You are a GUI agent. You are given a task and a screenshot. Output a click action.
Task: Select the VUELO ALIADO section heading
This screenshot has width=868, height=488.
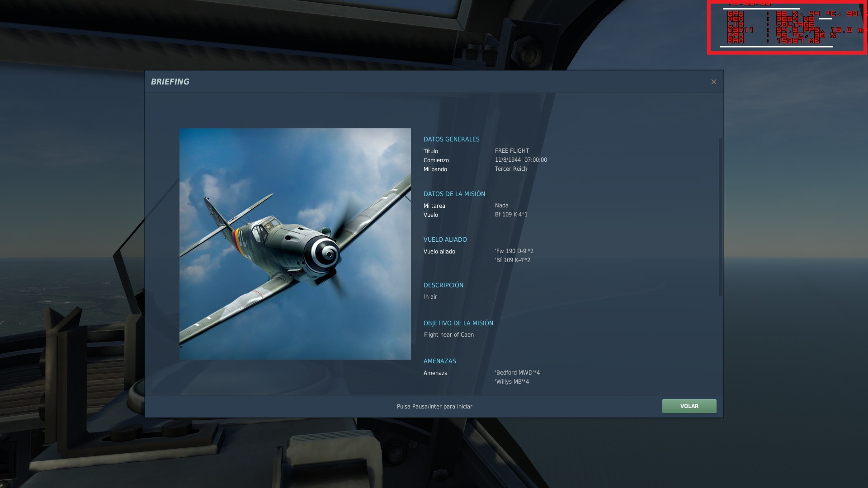pyautogui.click(x=445, y=239)
